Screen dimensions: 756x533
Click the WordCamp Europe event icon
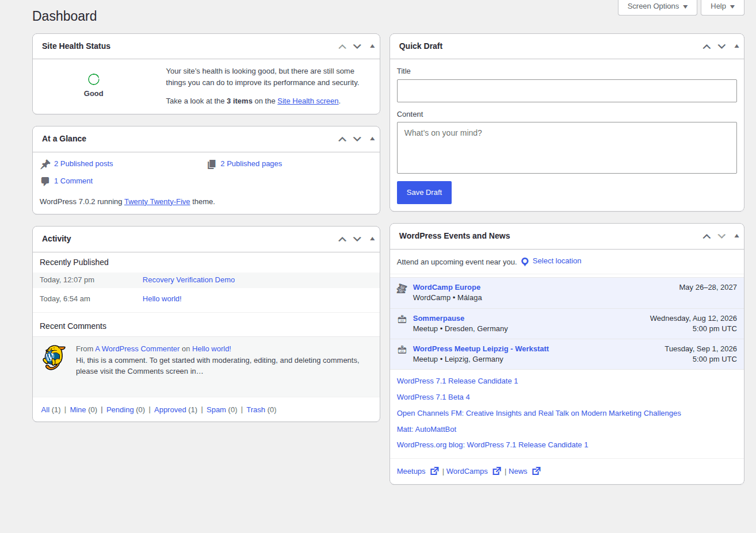click(x=402, y=289)
